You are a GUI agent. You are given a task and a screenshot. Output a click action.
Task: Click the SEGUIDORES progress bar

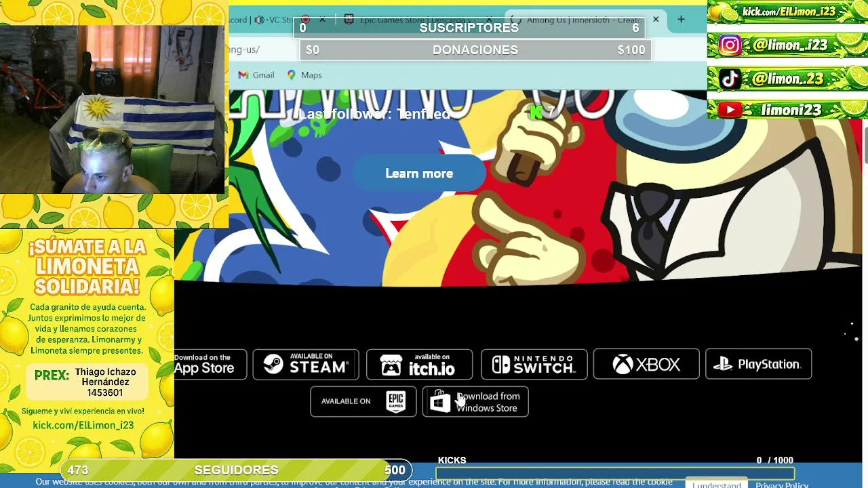(x=236, y=470)
